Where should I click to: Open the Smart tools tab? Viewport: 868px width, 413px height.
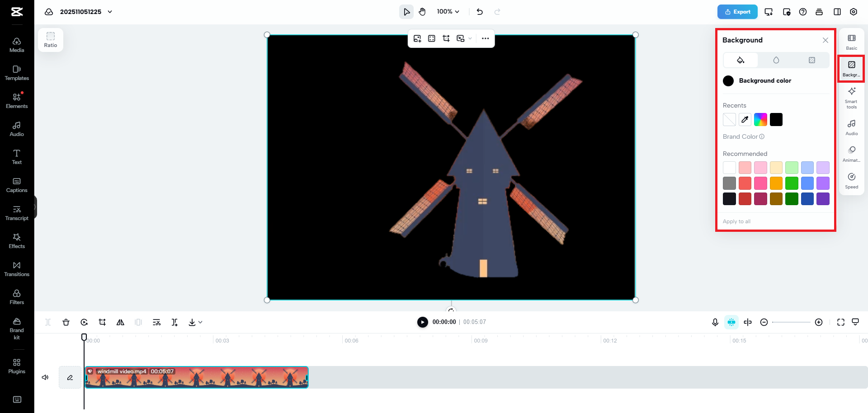(852, 98)
